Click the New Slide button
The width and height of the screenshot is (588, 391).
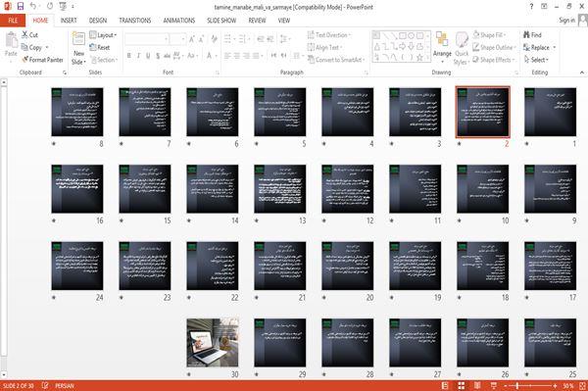coord(78,49)
